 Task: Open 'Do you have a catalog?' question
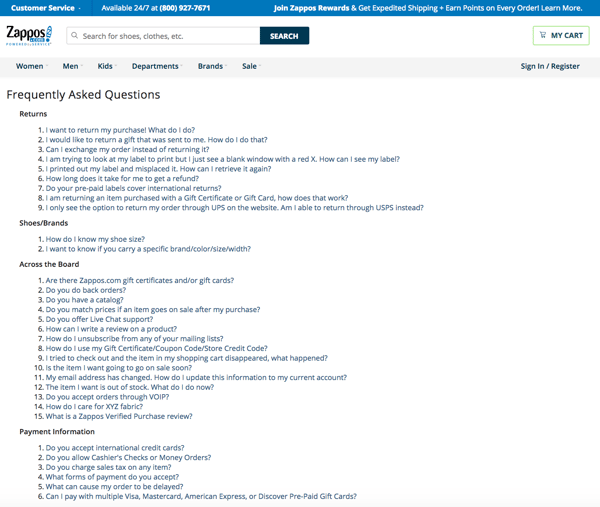[x=85, y=300]
